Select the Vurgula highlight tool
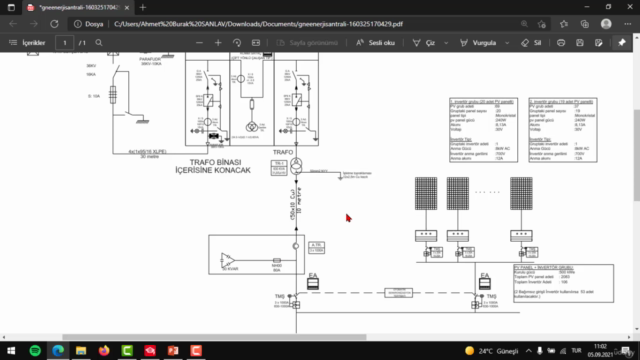The height and width of the screenshot is (360, 640). [478, 42]
